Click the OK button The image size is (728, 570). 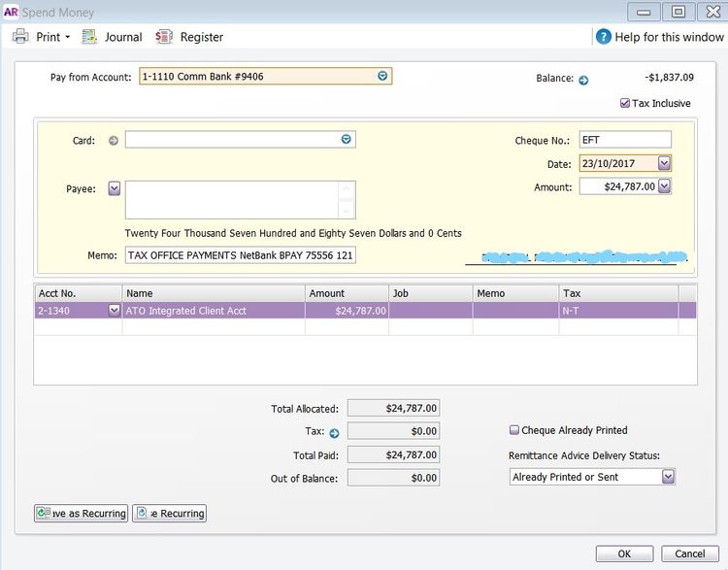coord(624,553)
